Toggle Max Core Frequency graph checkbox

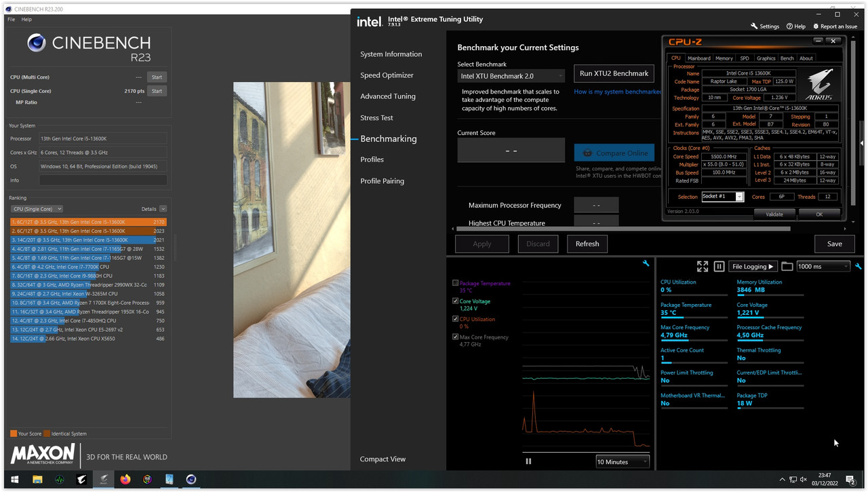[x=455, y=337]
